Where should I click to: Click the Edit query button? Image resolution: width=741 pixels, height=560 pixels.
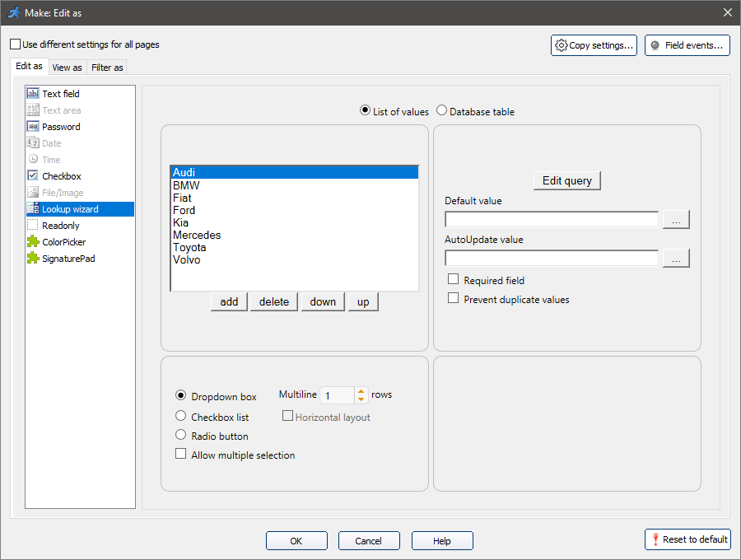566,180
